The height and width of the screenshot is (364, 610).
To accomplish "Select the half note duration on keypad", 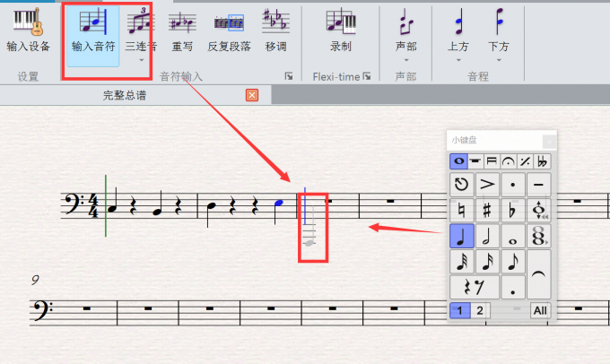I will click(487, 236).
